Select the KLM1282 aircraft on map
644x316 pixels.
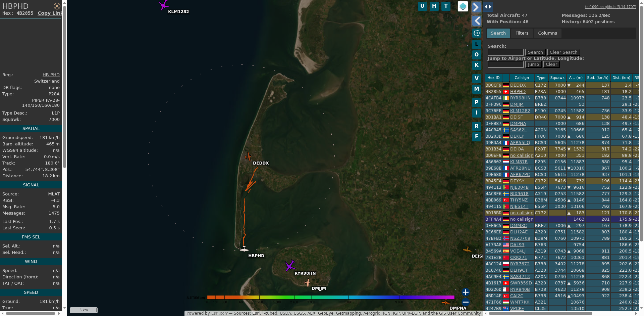point(164,5)
